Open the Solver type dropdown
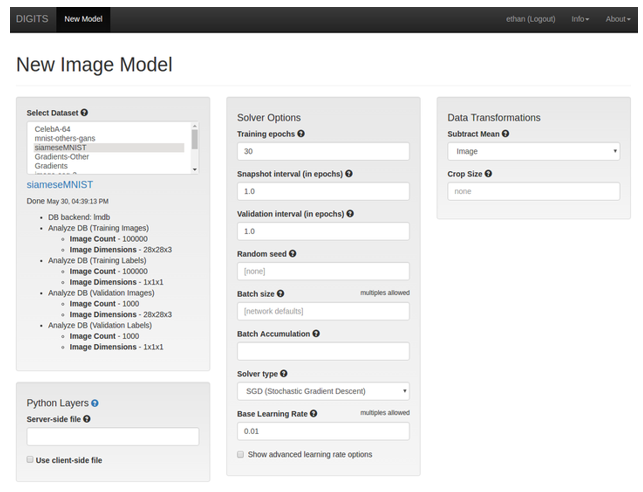The height and width of the screenshot is (492, 643). pos(323,391)
